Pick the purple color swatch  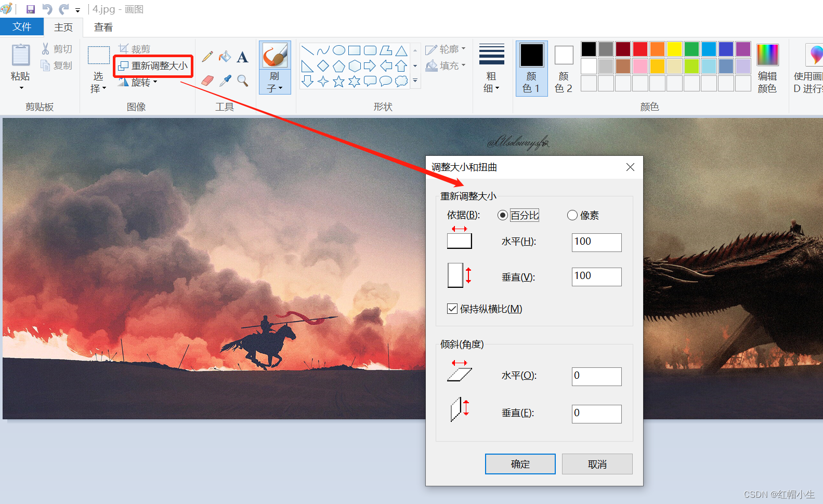[743, 49]
